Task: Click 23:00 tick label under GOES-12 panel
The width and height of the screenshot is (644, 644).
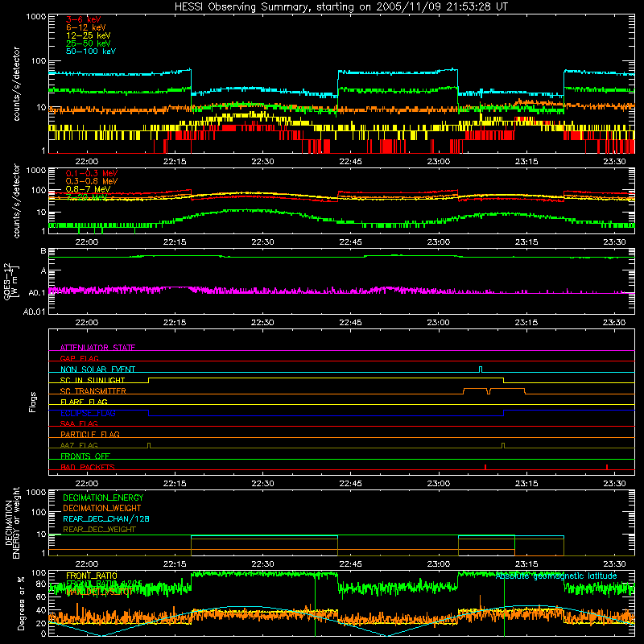Action: (x=438, y=323)
